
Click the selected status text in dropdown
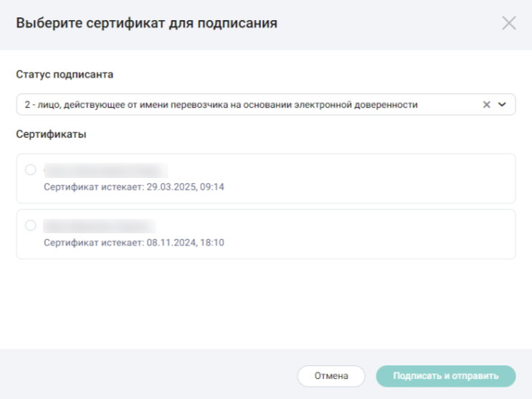pyautogui.click(x=221, y=105)
